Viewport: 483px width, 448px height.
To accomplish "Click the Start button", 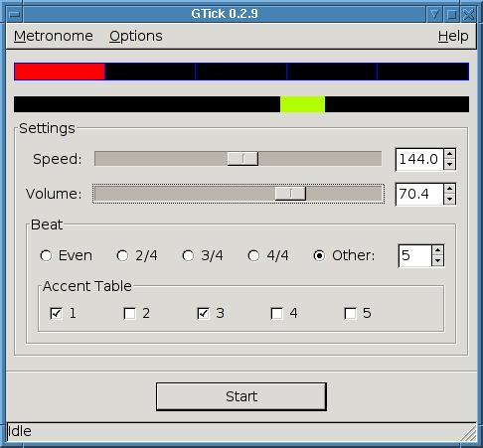I will coord(241,396).
